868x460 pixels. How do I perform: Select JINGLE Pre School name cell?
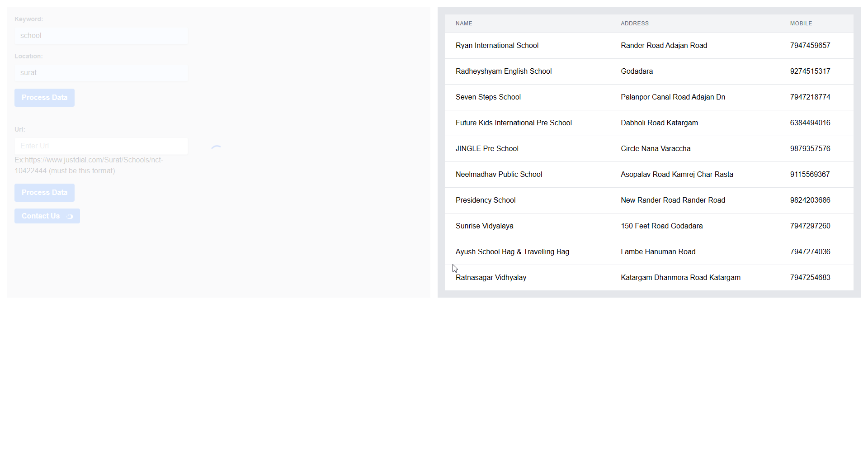[x=487, y=149]
